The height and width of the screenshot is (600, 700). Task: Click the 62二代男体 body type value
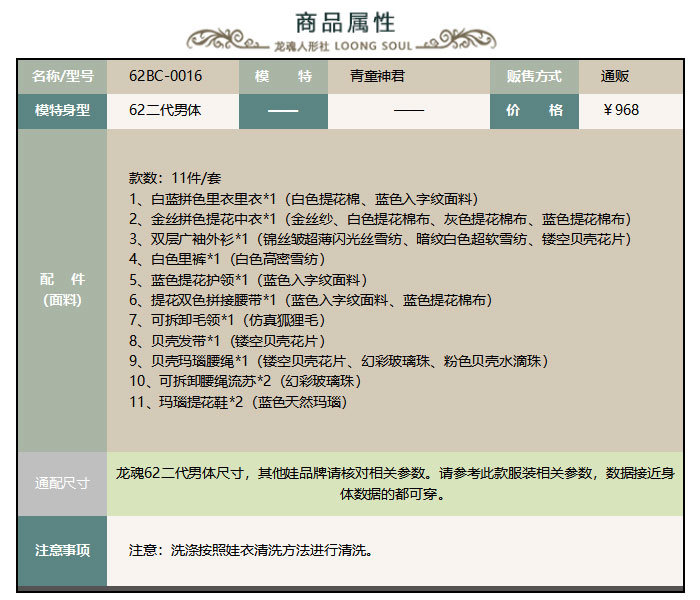(165, 110)
